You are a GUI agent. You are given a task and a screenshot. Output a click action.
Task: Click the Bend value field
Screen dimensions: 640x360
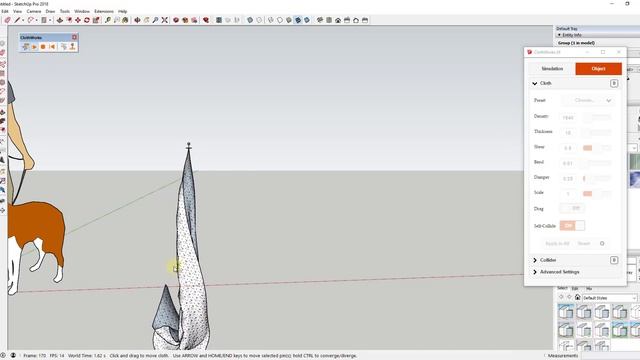click(568, 163)
